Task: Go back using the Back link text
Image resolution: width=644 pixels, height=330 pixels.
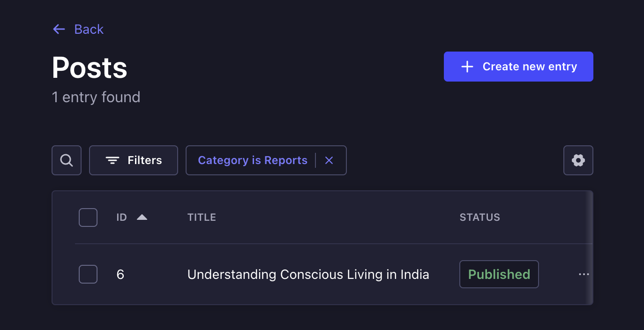Action: pyautogui.click(x=89, y=29)
